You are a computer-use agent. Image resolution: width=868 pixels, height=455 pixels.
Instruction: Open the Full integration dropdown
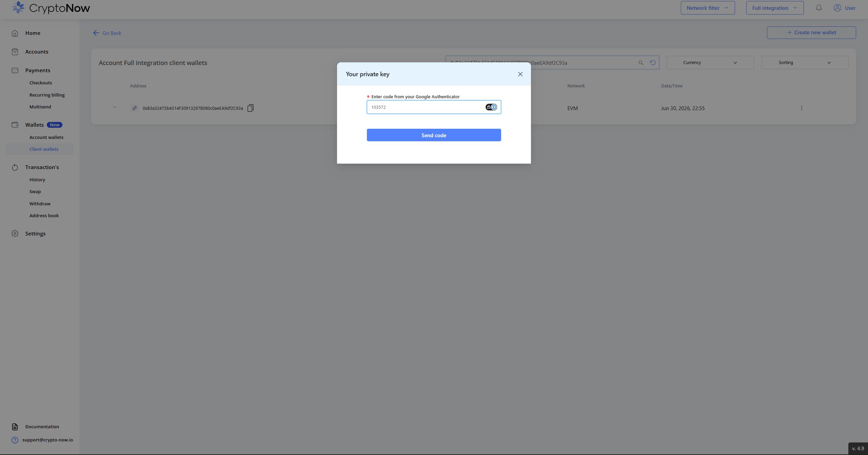point(775,8)
